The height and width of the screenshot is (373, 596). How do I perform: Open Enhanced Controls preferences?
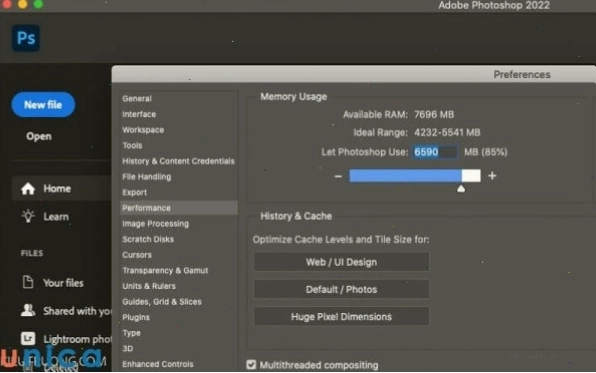(x=157, y=364)
